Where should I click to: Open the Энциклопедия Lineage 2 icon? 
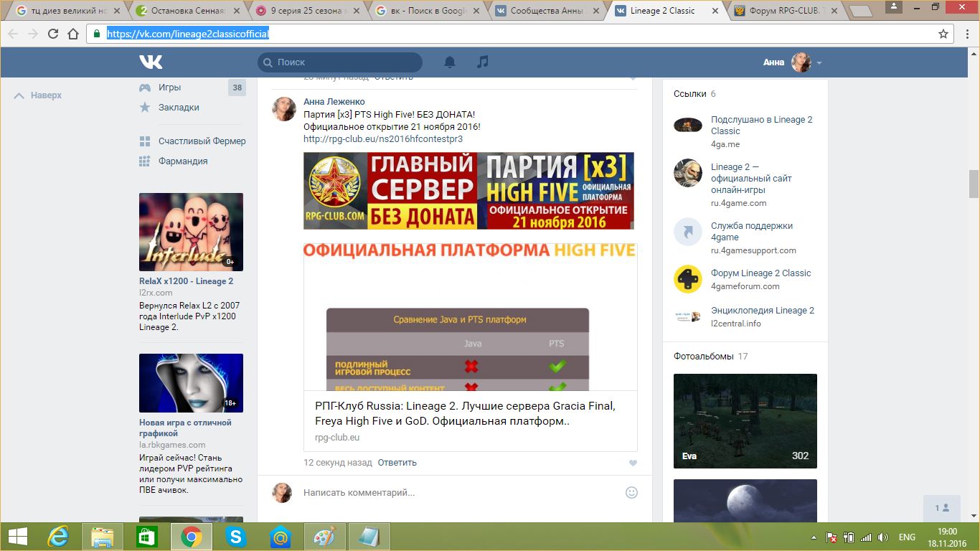point(688,316)
